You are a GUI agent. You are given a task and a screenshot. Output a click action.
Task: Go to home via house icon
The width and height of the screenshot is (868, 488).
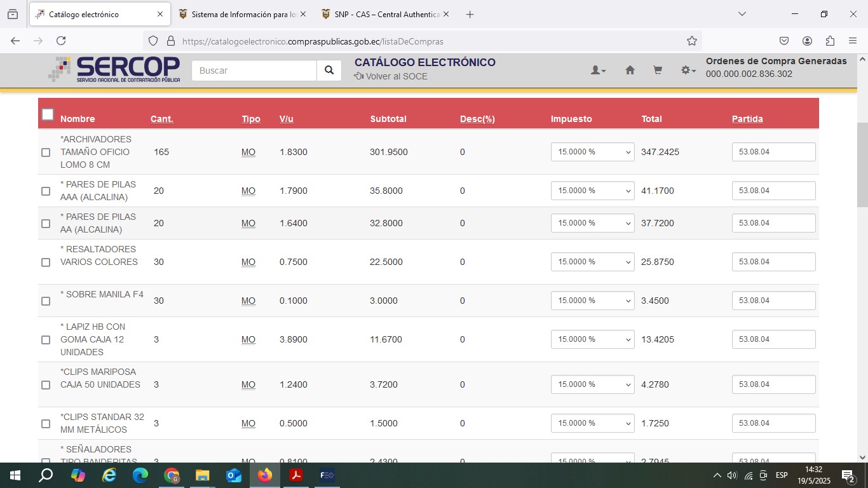click(x=630, y=71)
